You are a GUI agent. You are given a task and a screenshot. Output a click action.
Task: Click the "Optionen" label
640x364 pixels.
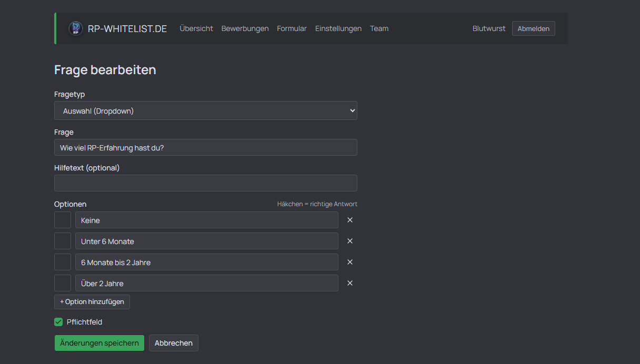(x=71, y=204)
